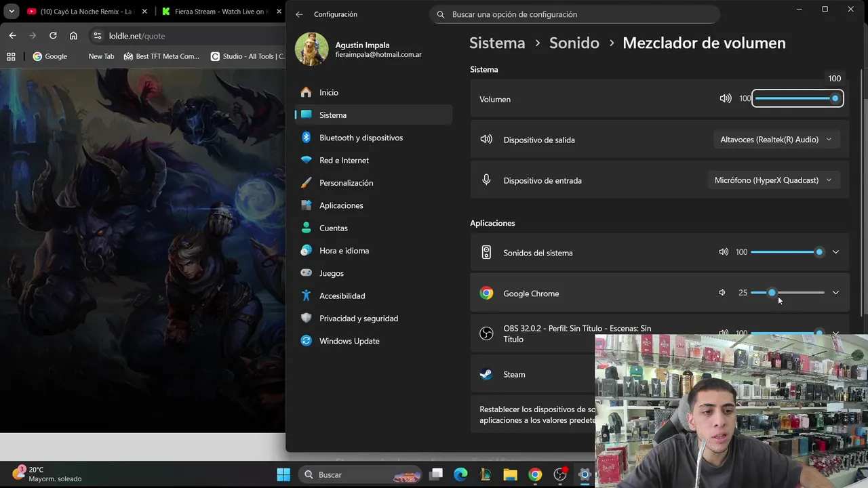
Task: Click Chrome back navigation arrow
Action: point(12,36)
